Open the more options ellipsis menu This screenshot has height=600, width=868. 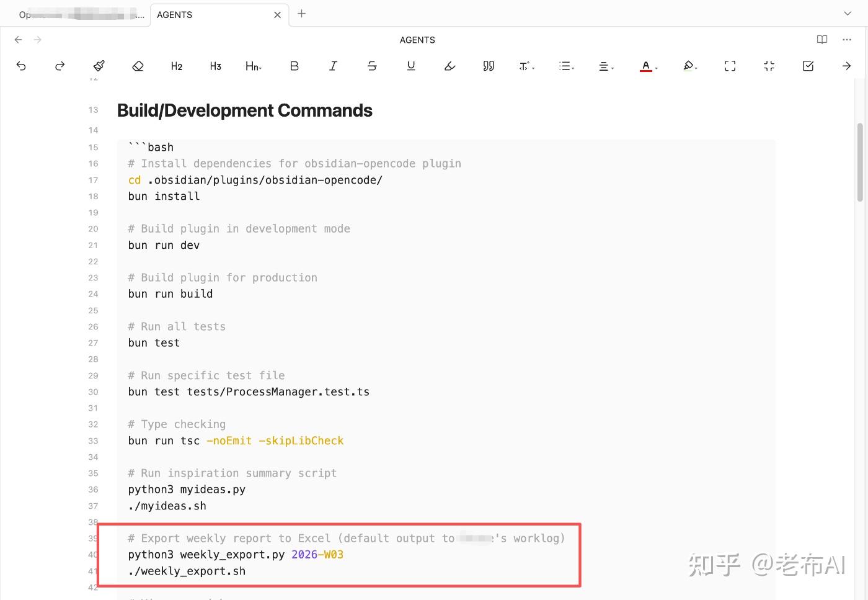[x=847, y=40]
